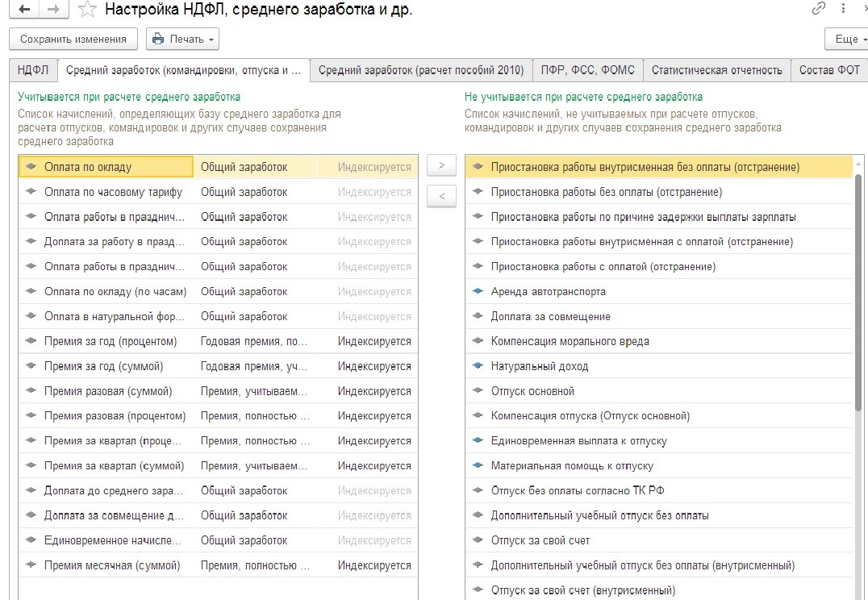This screenshot has width=868, height=600.
Task: Click icon beside Приостановка работы без оплаты (отстранение)
Action: 478,191
